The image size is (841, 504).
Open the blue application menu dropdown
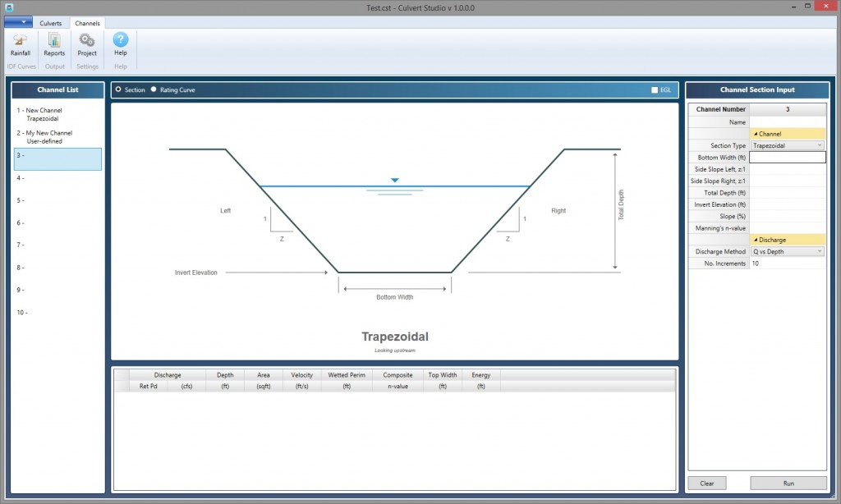(x=16, y=22)
